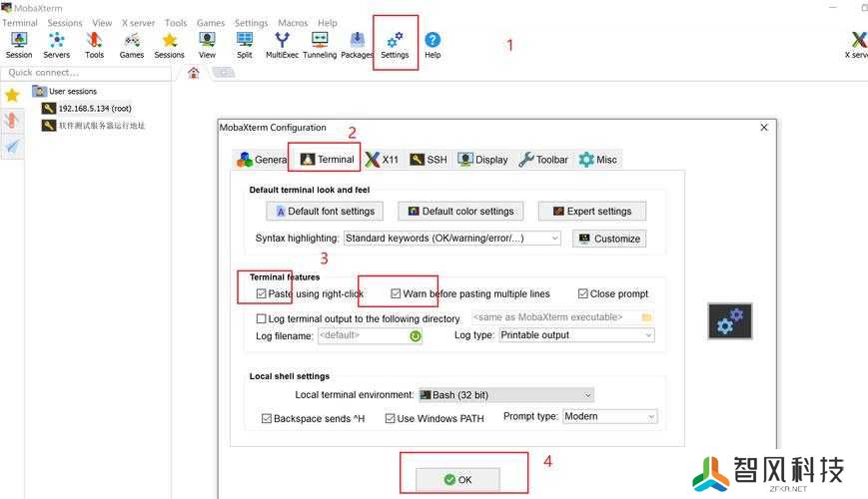Confirm with the OK button
Screen dimensions: 868x499
pyautogui.click(x=457, y=480)
